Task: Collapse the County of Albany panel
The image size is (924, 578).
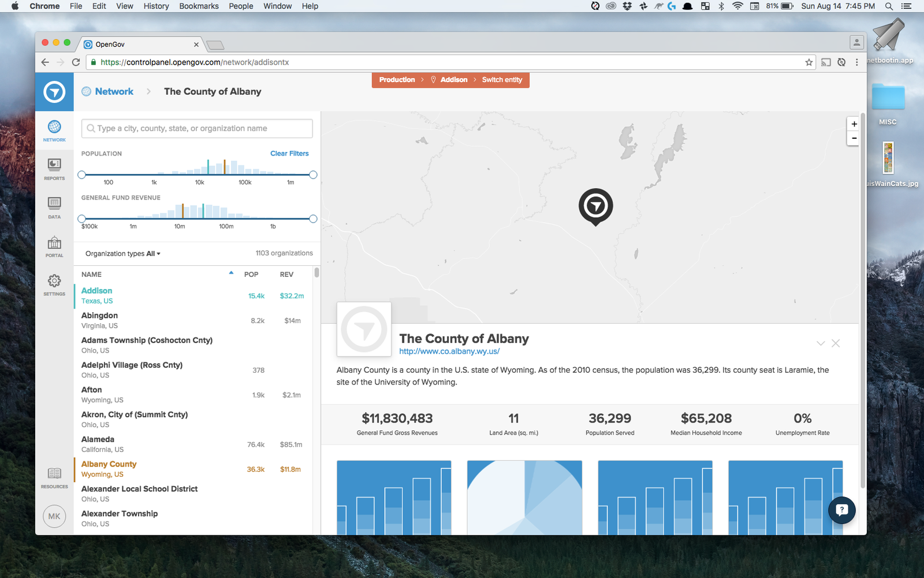Action: click(x=820, y=343)
